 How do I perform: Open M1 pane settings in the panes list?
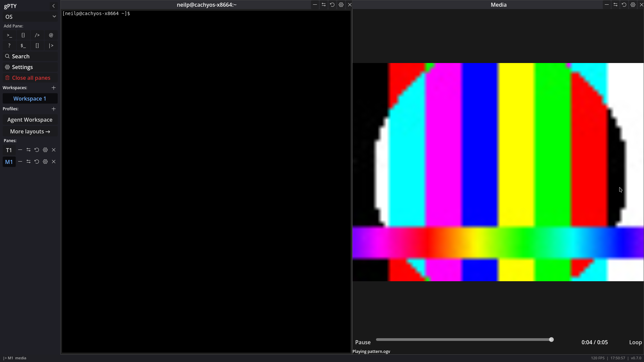pyautogui.click(x=45, y=162)
